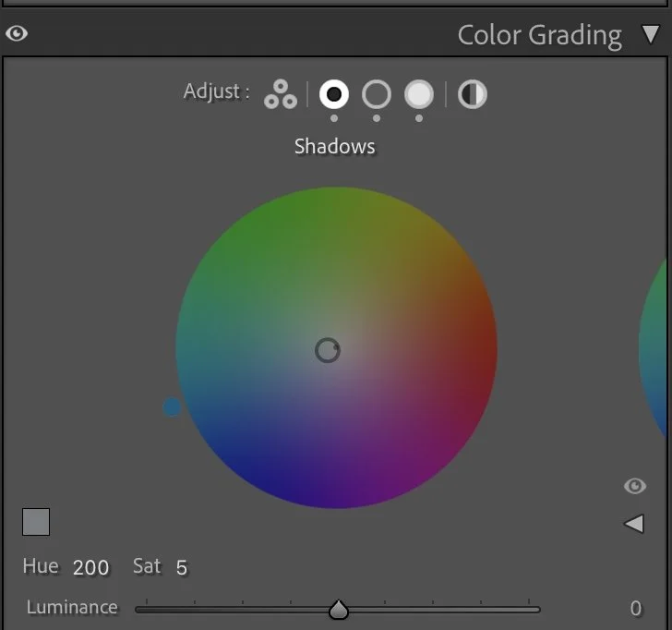This screenshot has width=672, height=630.
Task: Click the Luminance value 0
Action: pyautogui.click(x=636, y=608)
